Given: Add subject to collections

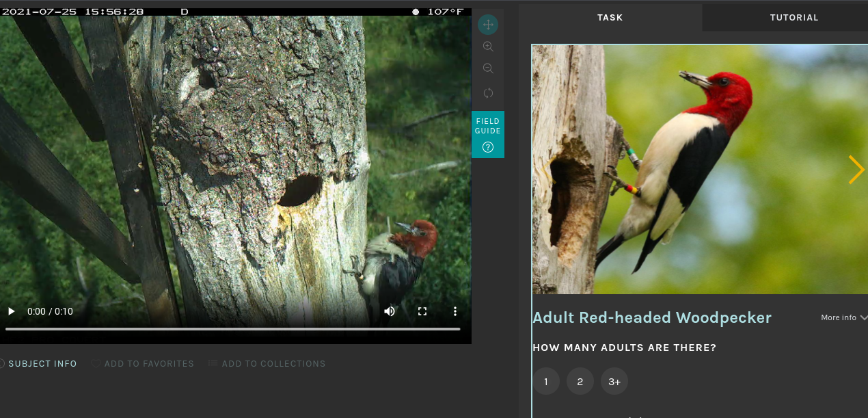Looking at the screenshot, I should [267, 363].
